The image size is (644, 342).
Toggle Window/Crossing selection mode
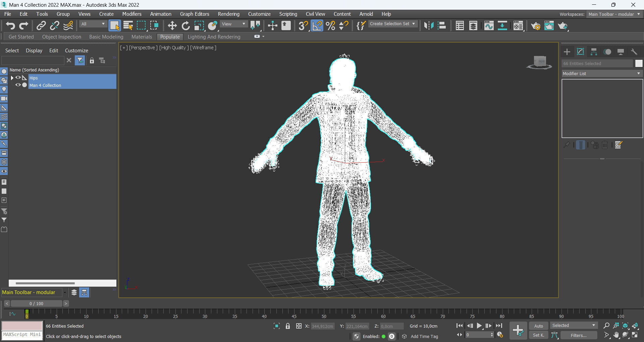point(154,26)
